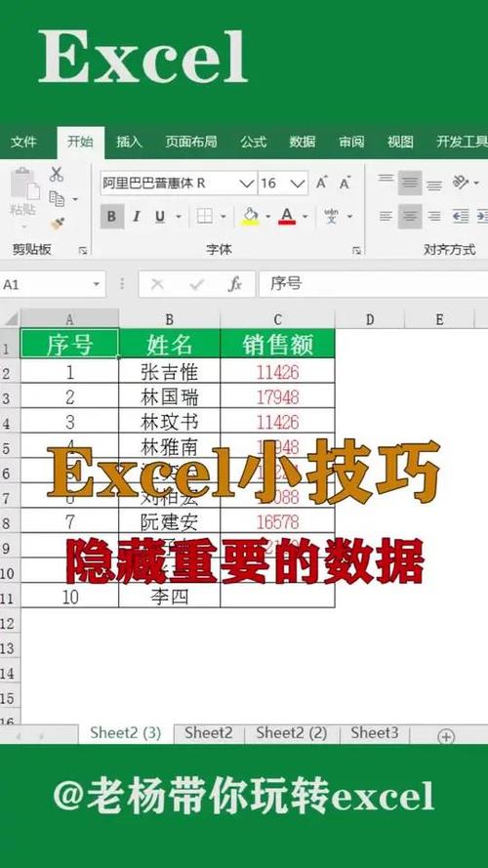Screen dimensions: 488x868
Task: Open copy options dropdown arrow
Action: (75, 199)
